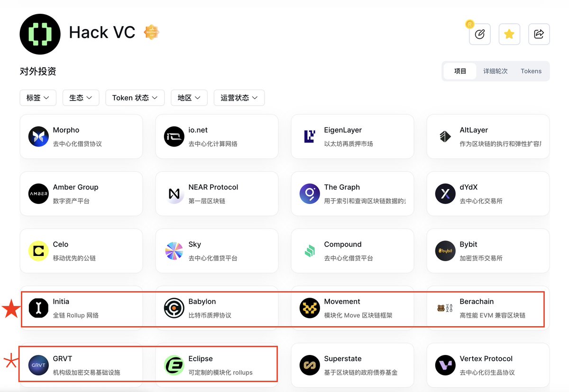Click the dYdX logo icon
The width and height of the screenshot is (569, 392).
coord(445,194)
